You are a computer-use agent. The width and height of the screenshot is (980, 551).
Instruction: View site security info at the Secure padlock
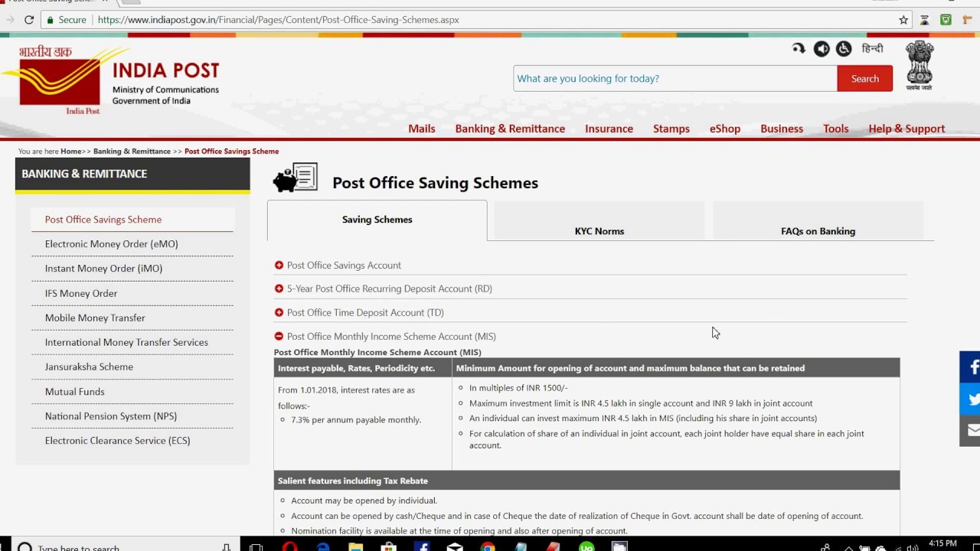point(66,20)
